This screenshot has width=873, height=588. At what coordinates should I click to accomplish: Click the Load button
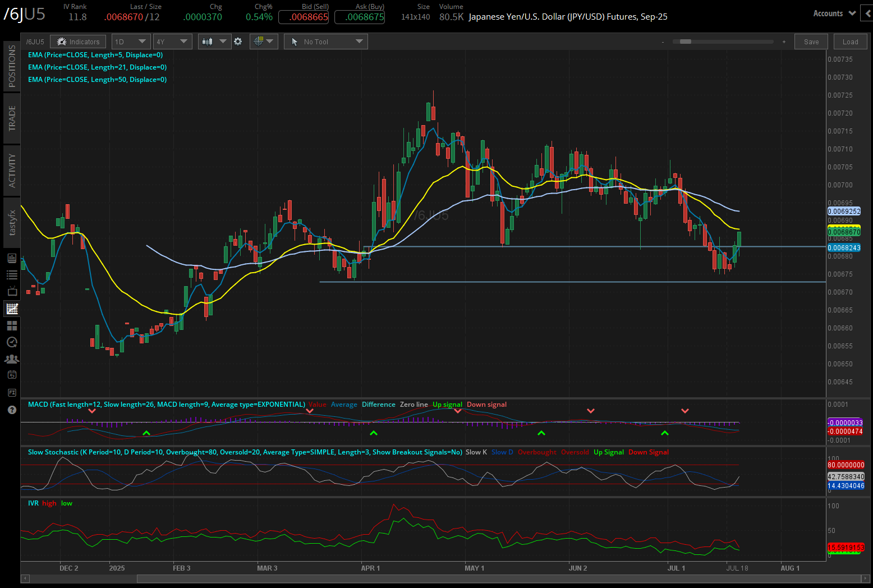850,41
